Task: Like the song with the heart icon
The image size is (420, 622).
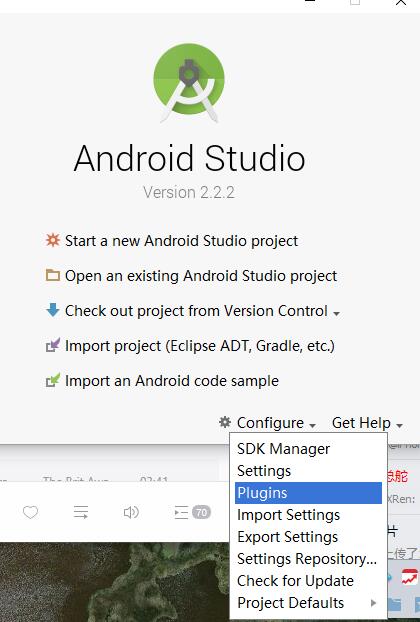Action: (x=31, y=512)
